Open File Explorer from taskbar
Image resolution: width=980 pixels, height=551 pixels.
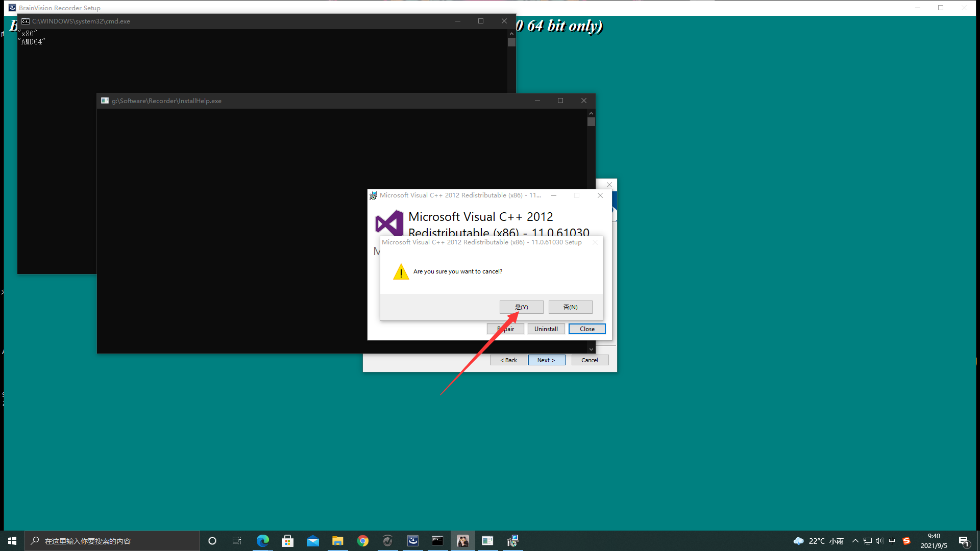338,541
